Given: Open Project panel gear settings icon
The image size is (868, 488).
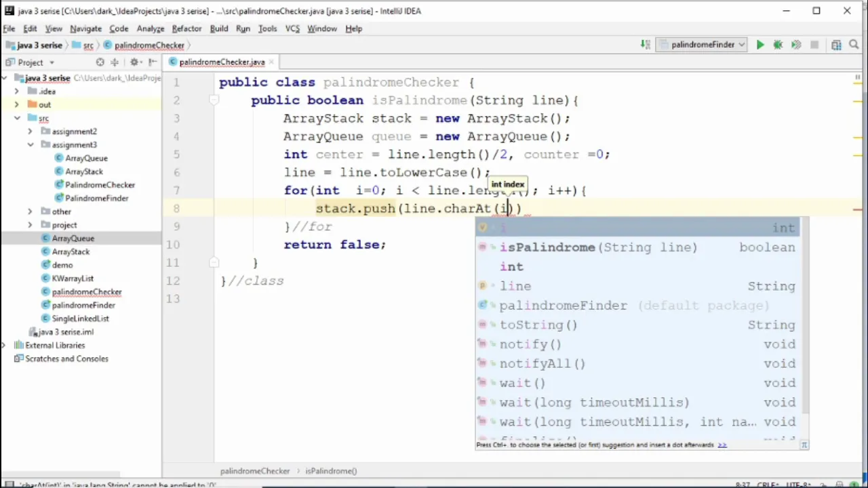Looking at the screenshot, I should coord(134,62).
